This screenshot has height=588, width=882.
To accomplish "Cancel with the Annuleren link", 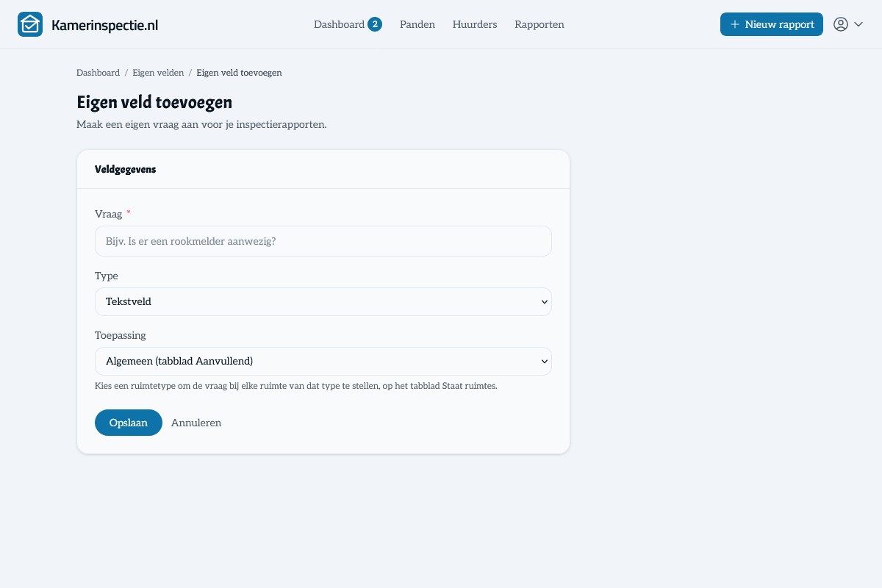I will tap(196, 423).
